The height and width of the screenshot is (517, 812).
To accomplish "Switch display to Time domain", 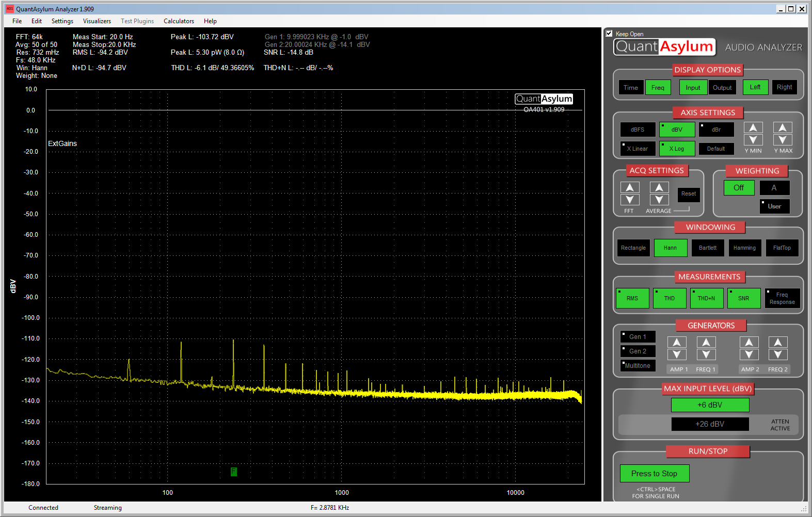I will click(631, 88).
